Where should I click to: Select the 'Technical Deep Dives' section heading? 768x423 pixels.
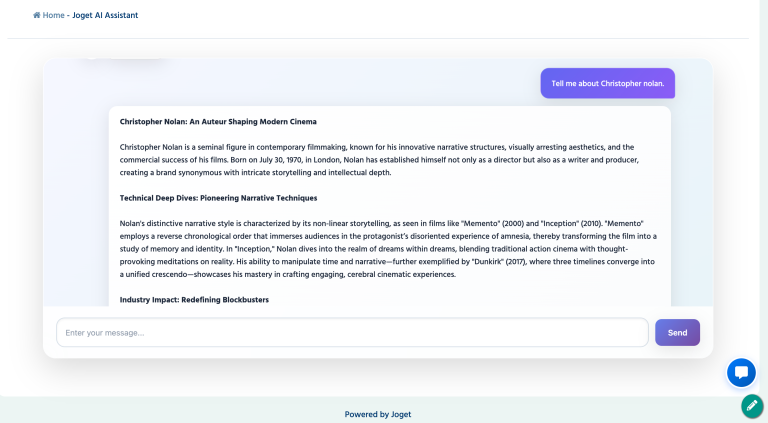(218, 198)
